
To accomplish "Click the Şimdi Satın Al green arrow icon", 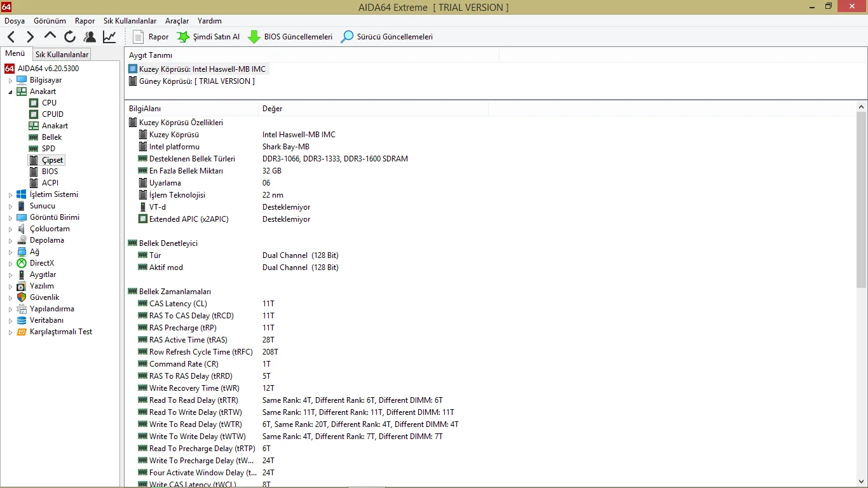I will (x=183, y=37).
